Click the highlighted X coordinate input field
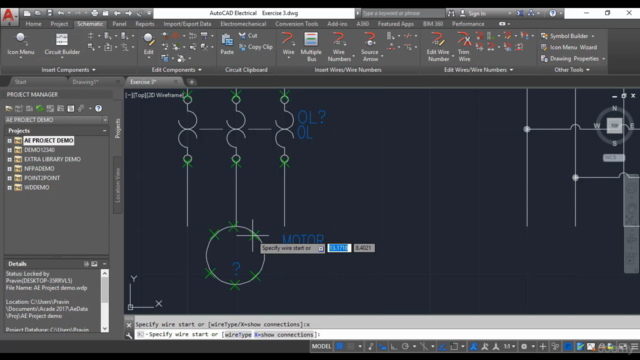This screenshot has height=360, width=640. [x=339, y=248]
